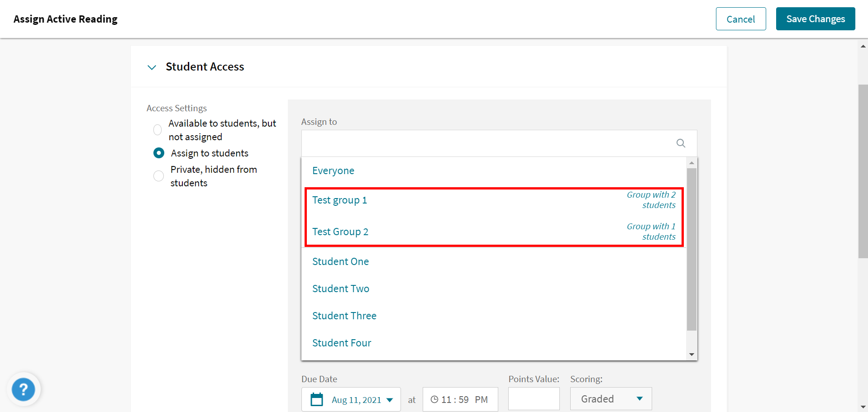The height and width of the screenshot is (412, 868).
Task: Open the Aug 11, 2021 date dropdown
Action: coord(390,399)
